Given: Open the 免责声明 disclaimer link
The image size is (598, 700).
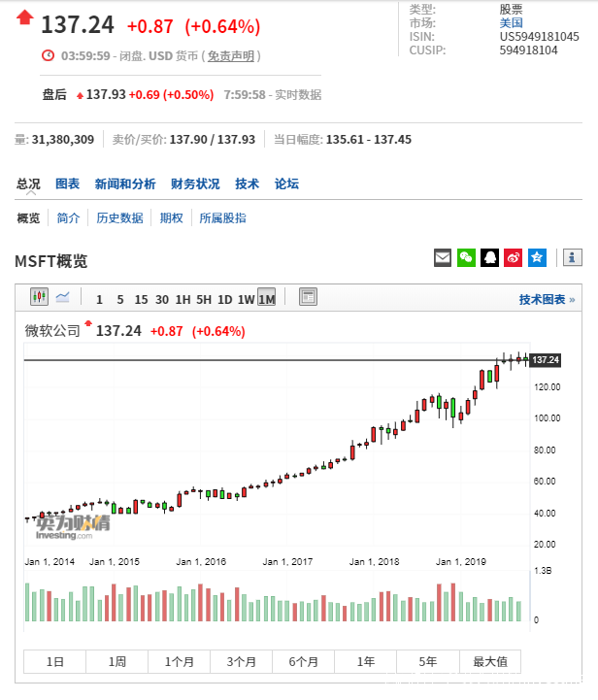Looking at the screenshot, I should coord(231,56).
